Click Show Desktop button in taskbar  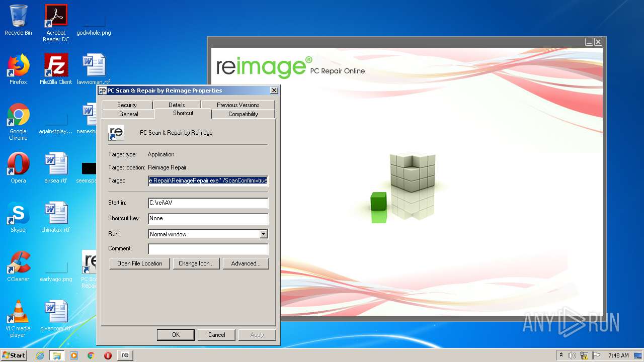pyautogui.click(x=638, y=355)
